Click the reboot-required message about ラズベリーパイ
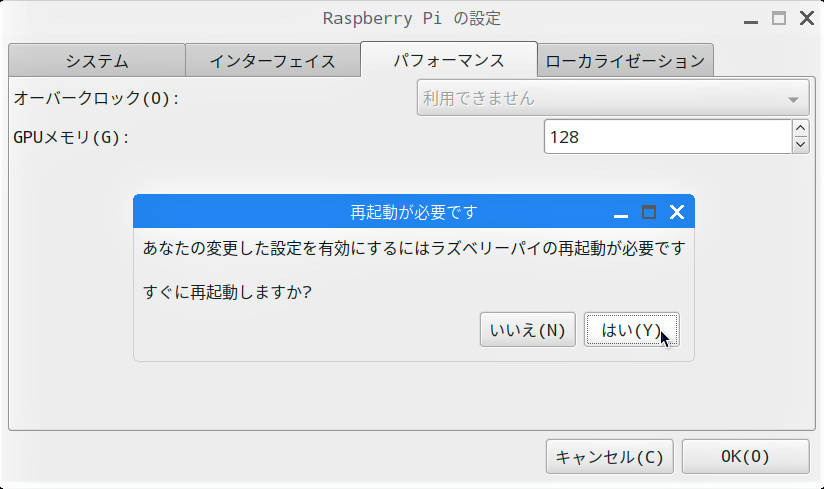Screen dimensions: 824x489 click(414, 248)
